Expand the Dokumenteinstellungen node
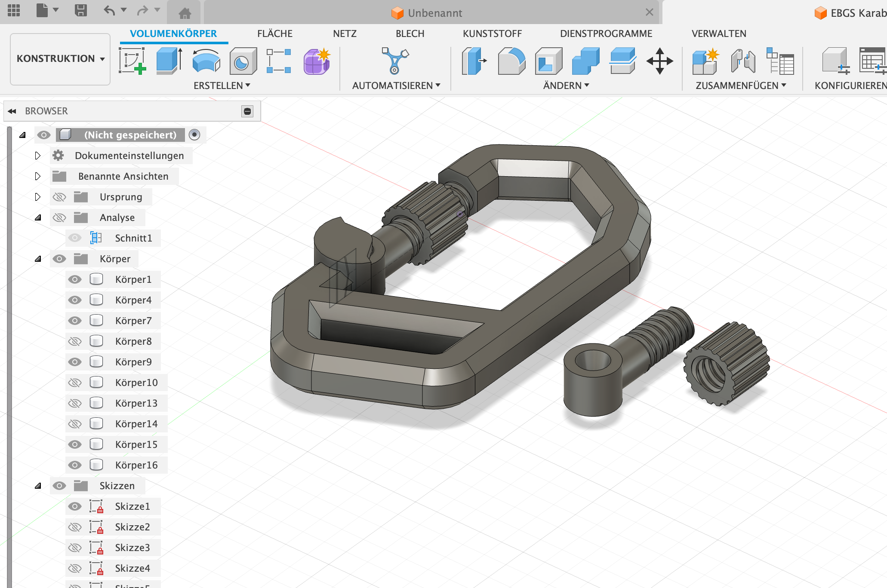The image size is (887, 588). coord(38,156)
